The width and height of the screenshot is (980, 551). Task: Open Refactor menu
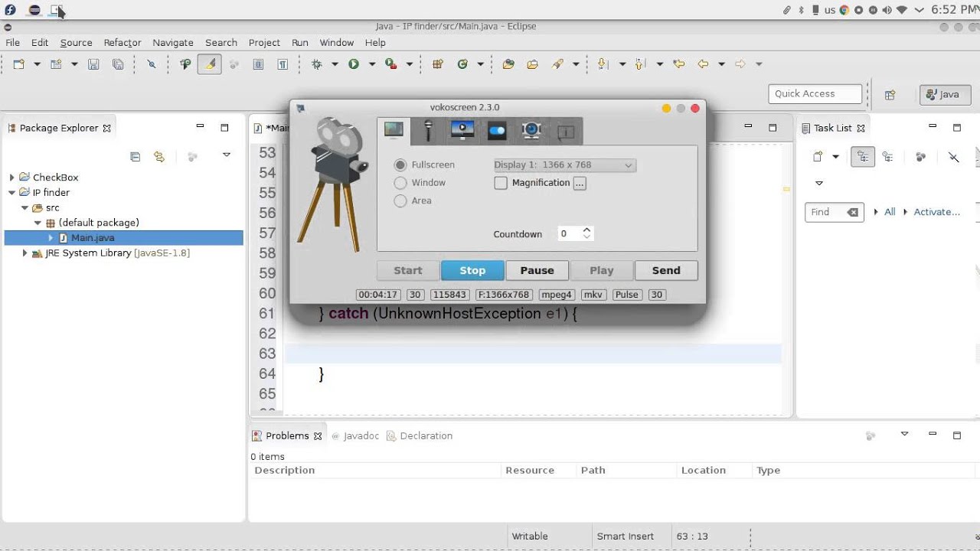122,43
